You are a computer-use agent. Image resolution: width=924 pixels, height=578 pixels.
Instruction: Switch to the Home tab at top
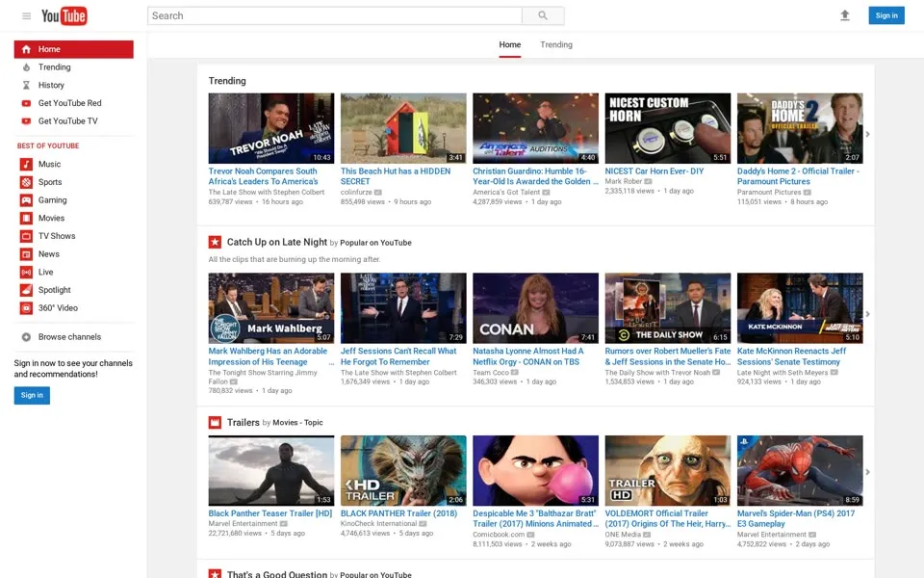(510, 45)
